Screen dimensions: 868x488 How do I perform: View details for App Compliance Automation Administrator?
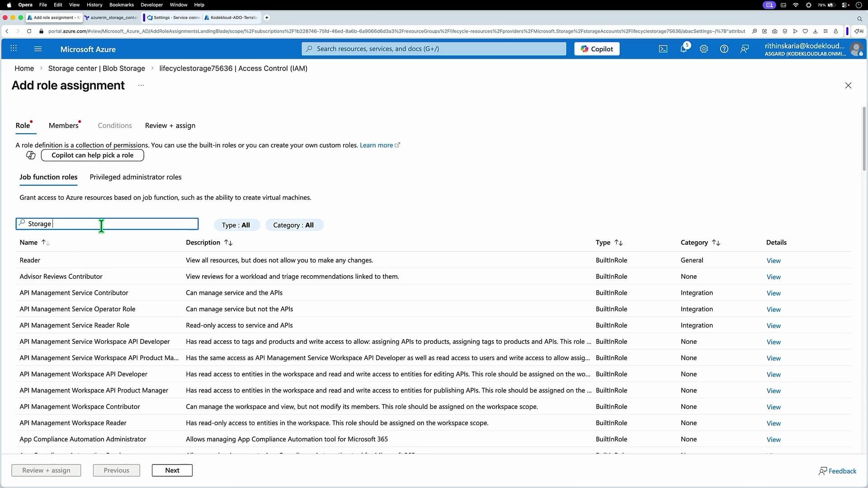coord(774,440)
